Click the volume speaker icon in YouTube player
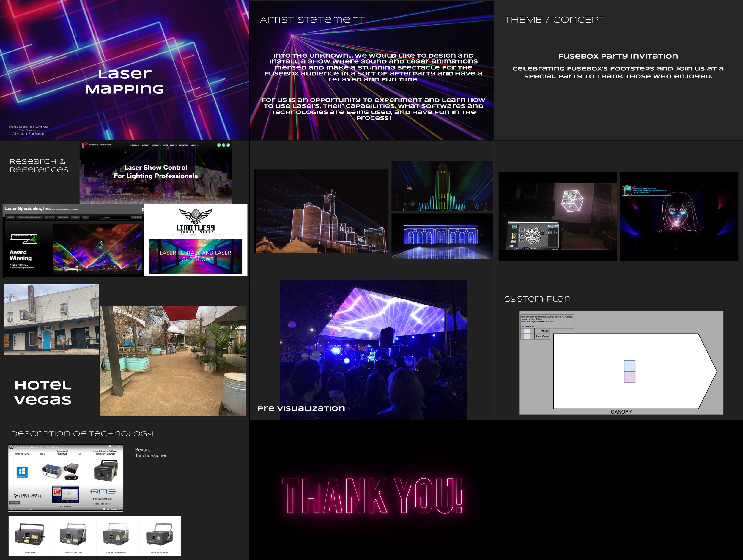Viewport: 743px width, 560px height. (16, 509)
